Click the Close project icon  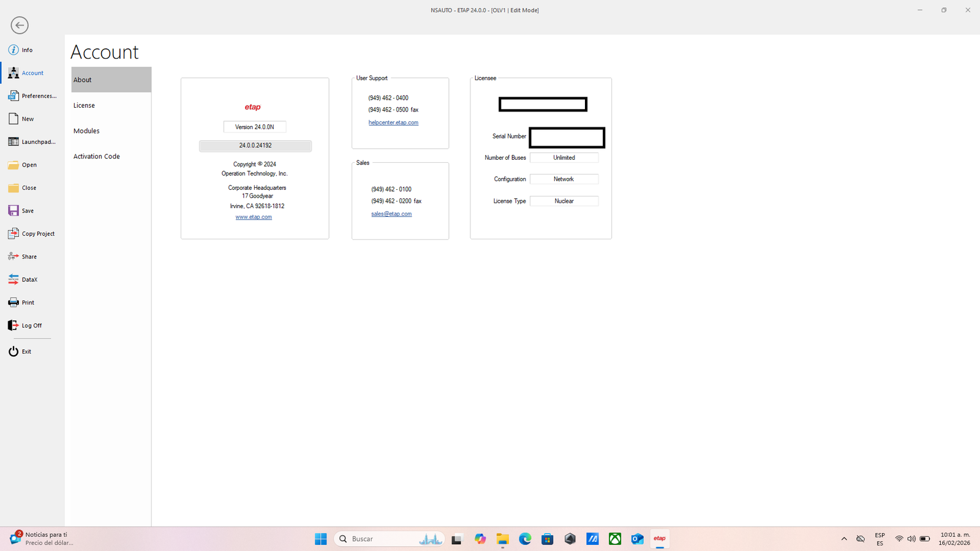(13, 187)
